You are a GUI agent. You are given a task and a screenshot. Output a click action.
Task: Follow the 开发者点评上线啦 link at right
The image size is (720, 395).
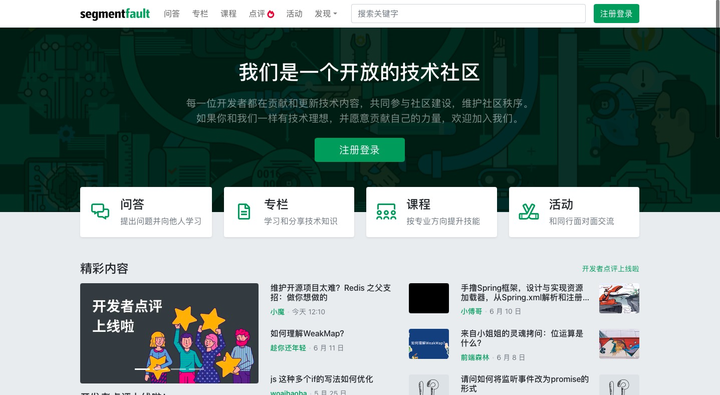click(x=610, y=269)
